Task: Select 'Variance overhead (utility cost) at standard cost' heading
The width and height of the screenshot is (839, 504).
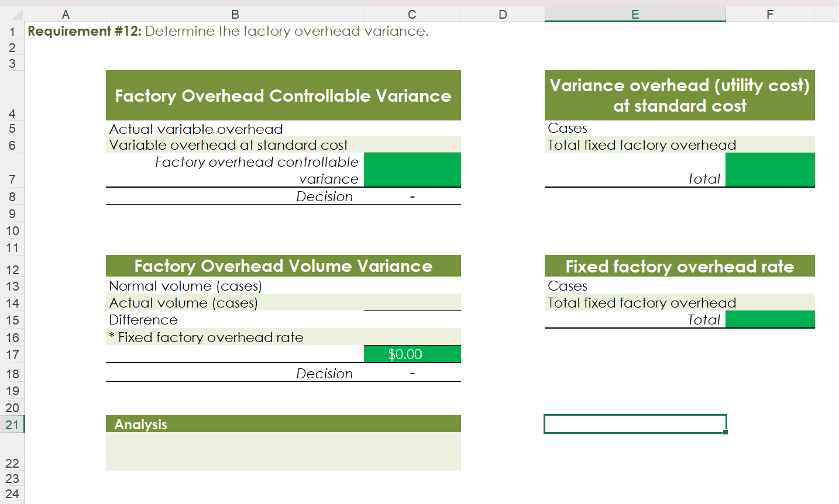Action: click(x=680, y=96)
